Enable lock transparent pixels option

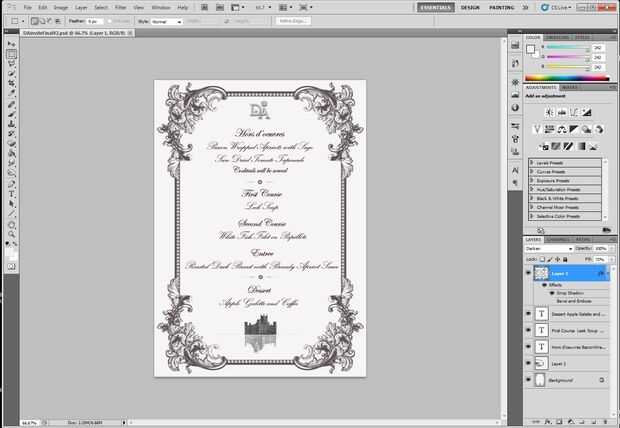(542, 259)
